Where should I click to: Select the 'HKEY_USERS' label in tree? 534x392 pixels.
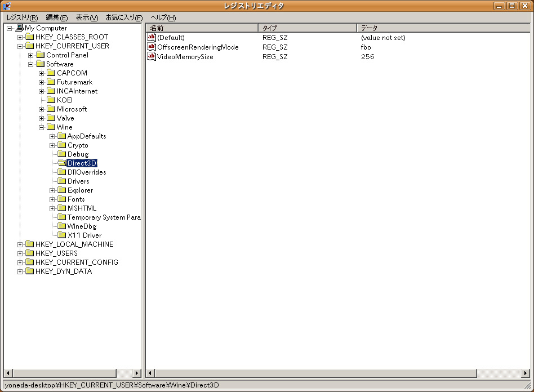pos(56,253)
